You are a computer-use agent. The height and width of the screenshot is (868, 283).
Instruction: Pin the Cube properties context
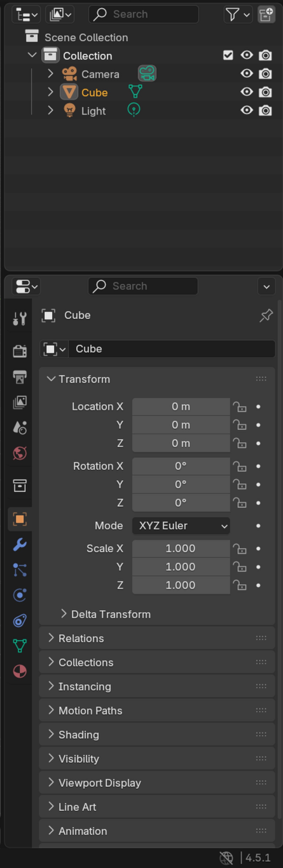(x=266, y=315)
